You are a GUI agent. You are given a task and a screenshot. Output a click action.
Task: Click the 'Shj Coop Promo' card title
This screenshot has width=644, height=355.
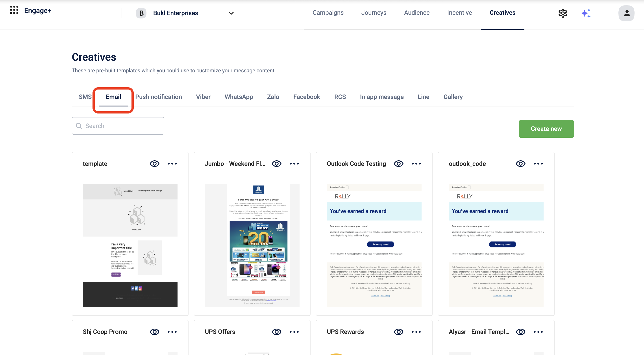(105, 332)
